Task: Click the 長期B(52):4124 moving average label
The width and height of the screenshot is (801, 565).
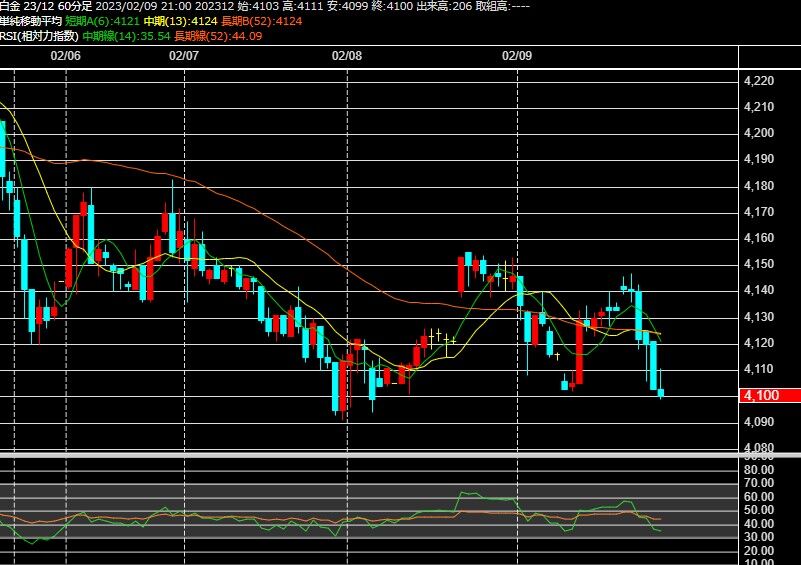Action: click(262, 21)
